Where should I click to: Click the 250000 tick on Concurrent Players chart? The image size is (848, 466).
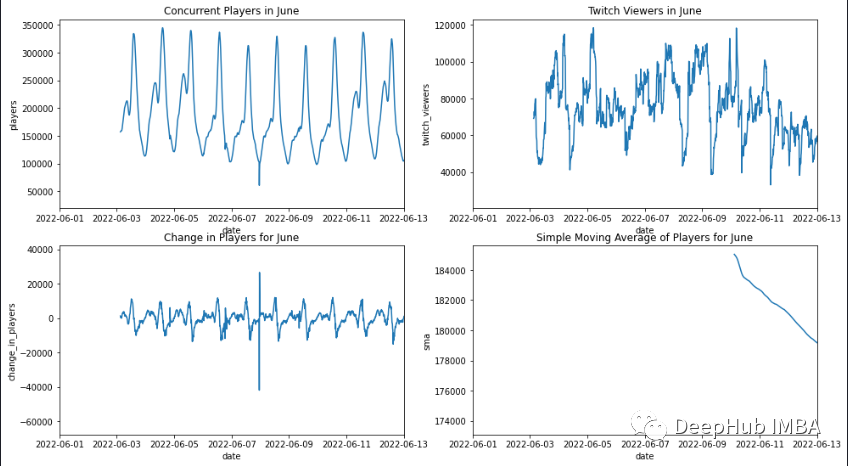[37, 81]
